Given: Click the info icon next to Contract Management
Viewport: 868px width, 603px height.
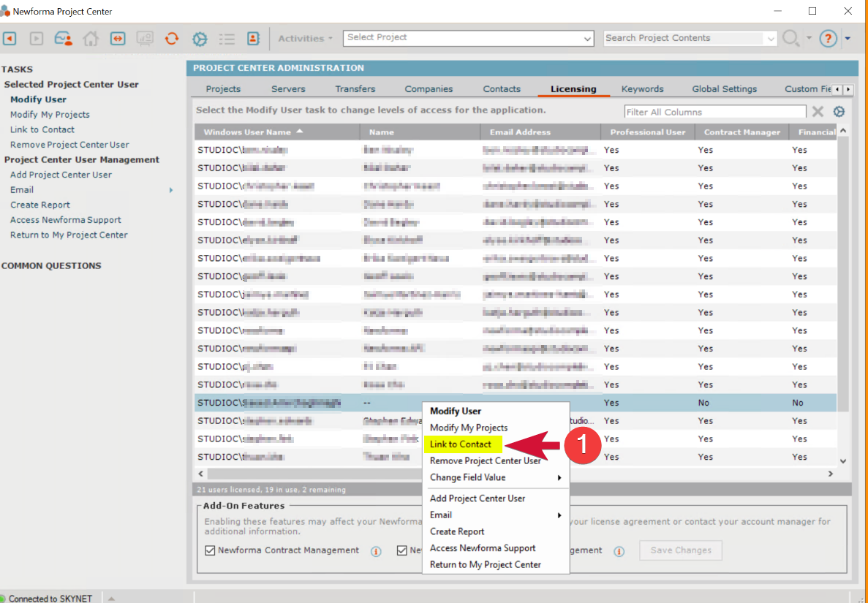Looking at the screenshot, I should (x=375, y=550).
